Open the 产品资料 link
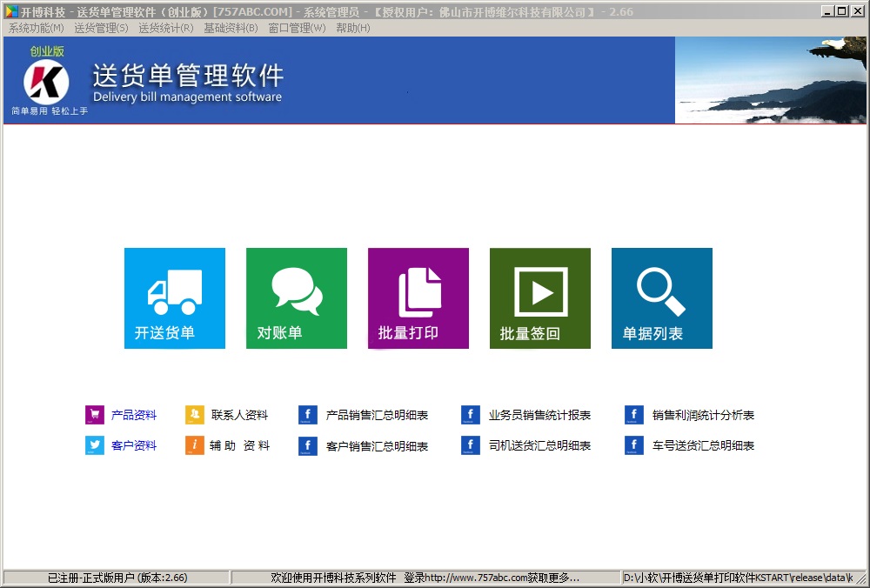The width and height of the screenshot is (870, 588). tap(134, 415)
